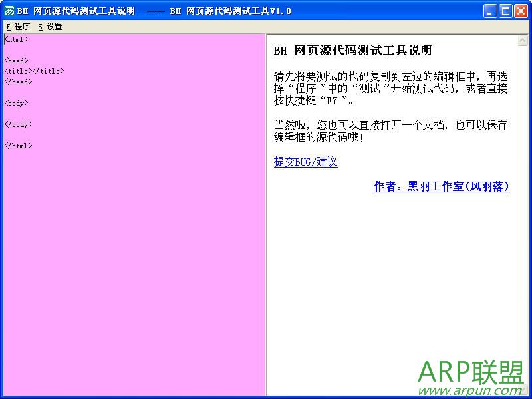Open the author link 作者:黑羽工作室(风羽落)
532x399 pixels.
442,186
